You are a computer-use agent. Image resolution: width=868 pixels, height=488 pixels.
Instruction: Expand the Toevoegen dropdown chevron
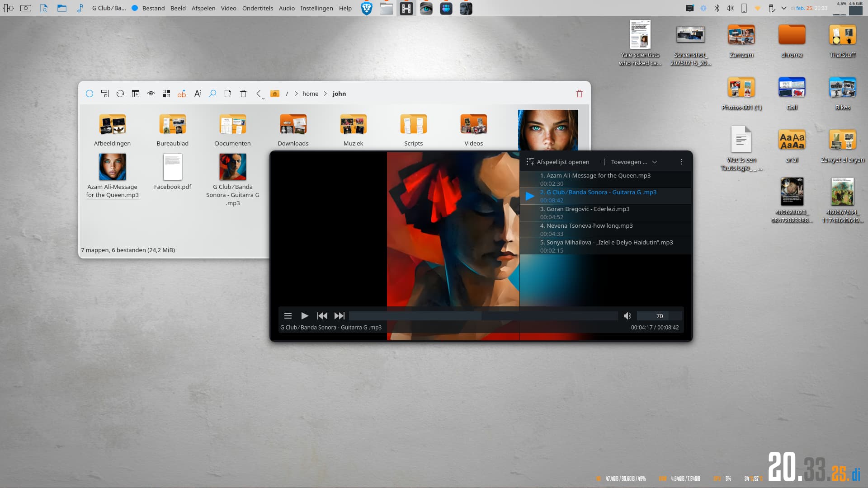tap(655, 162)
